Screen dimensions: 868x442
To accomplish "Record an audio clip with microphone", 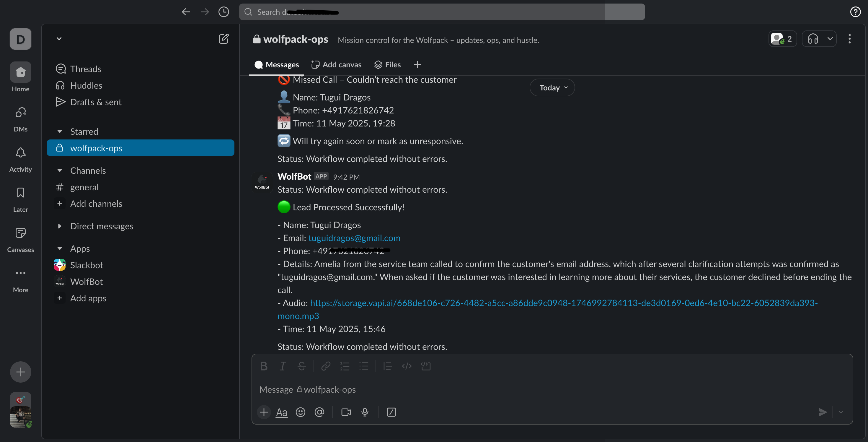I will pos(365,412).
